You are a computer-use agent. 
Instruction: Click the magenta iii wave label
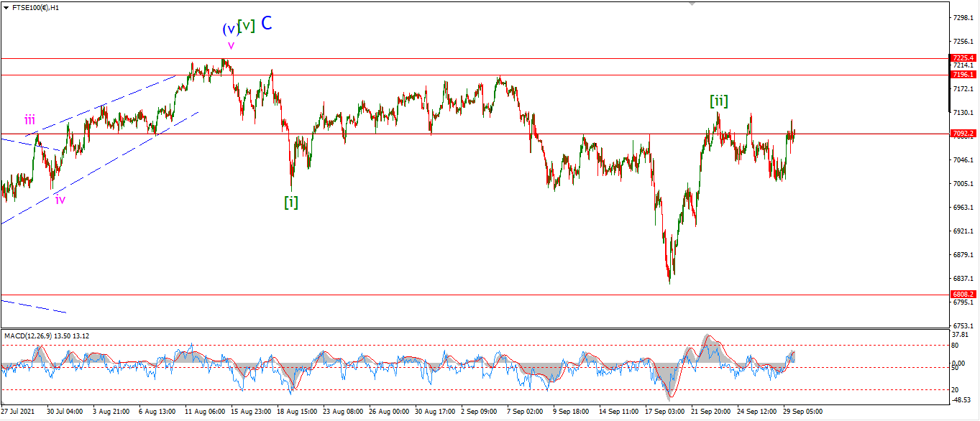pos(29,120)
